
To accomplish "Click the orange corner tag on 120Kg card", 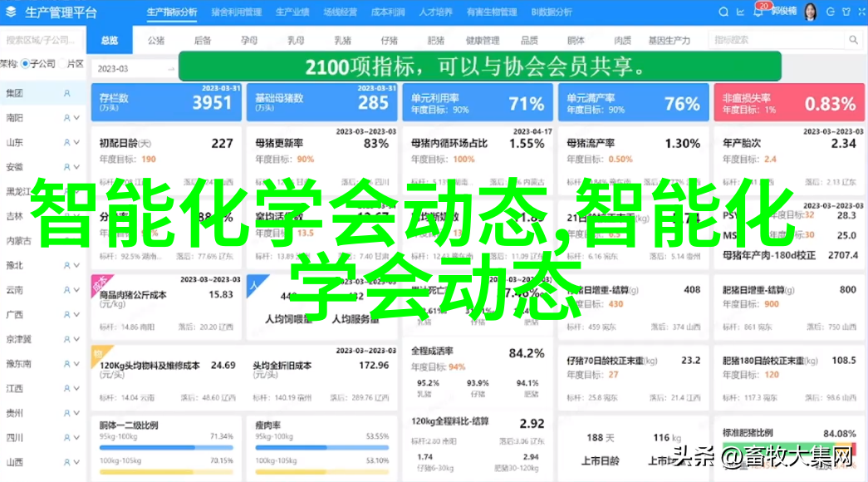I will pyautogui.click(x=100, y=353).
